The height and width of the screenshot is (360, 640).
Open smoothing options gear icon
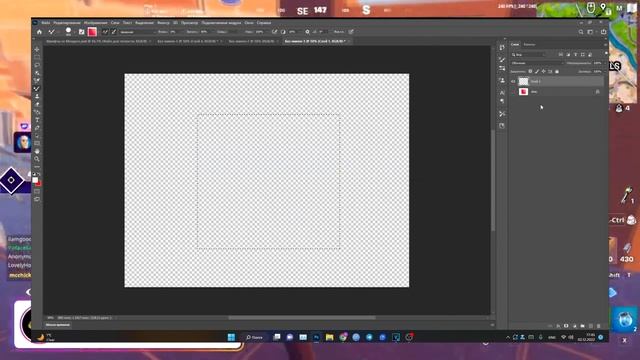coord(307,32)
